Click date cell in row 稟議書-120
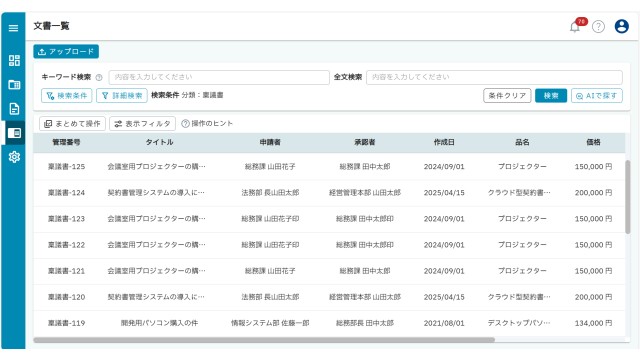This screenshot has height=360, width=640. pyautogui.click(x=444, y=297)
